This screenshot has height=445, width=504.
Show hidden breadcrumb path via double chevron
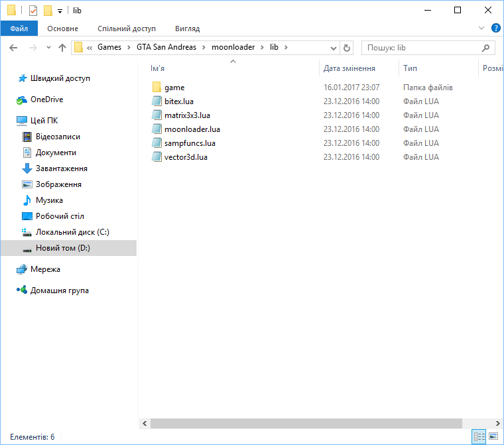click(90, 48)
